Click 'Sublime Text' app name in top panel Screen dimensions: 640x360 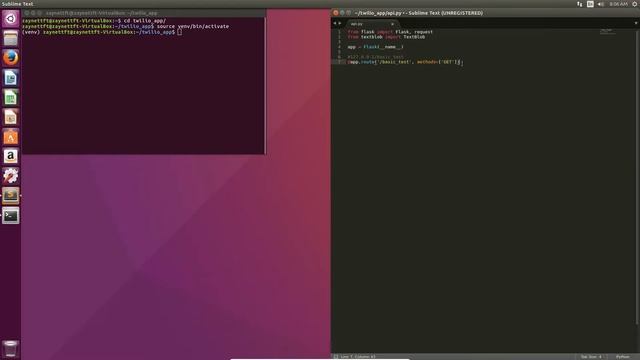18,4
